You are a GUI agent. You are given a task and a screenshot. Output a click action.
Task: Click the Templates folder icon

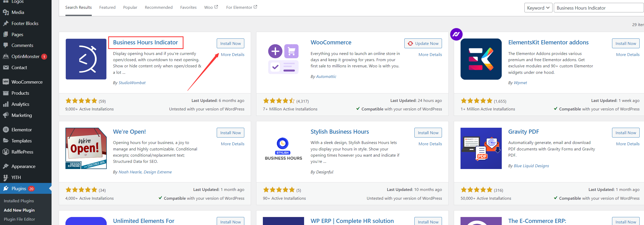click(6, 141)
